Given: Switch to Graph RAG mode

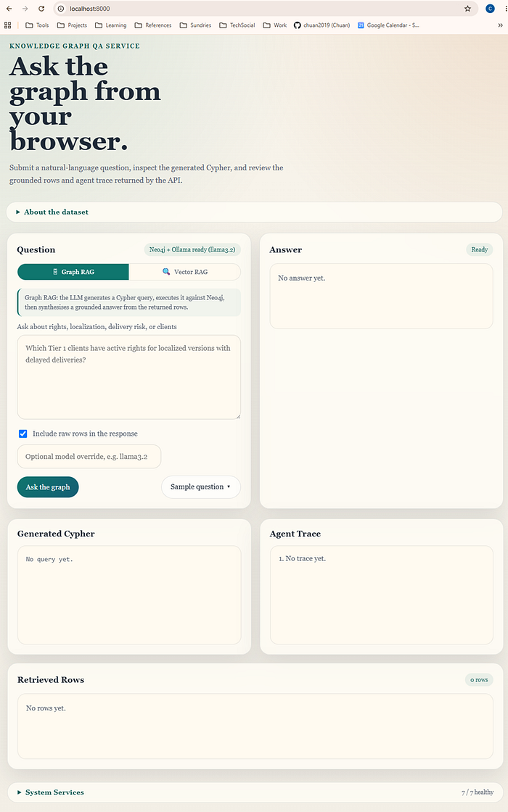Looking at the screenshot, I should pyautogui.click(x=73, y=272).
